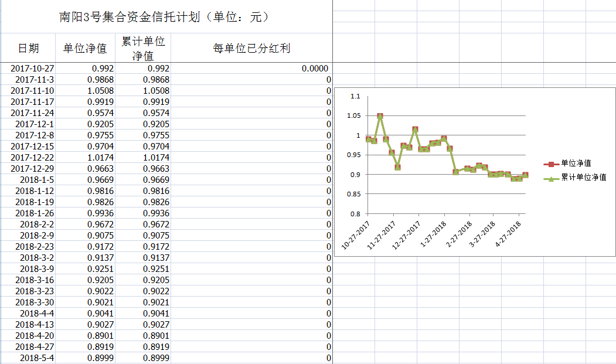Click the 每单位已分红利 header cell
Screen dimensions: 616x364
click(x=251, y=48)
